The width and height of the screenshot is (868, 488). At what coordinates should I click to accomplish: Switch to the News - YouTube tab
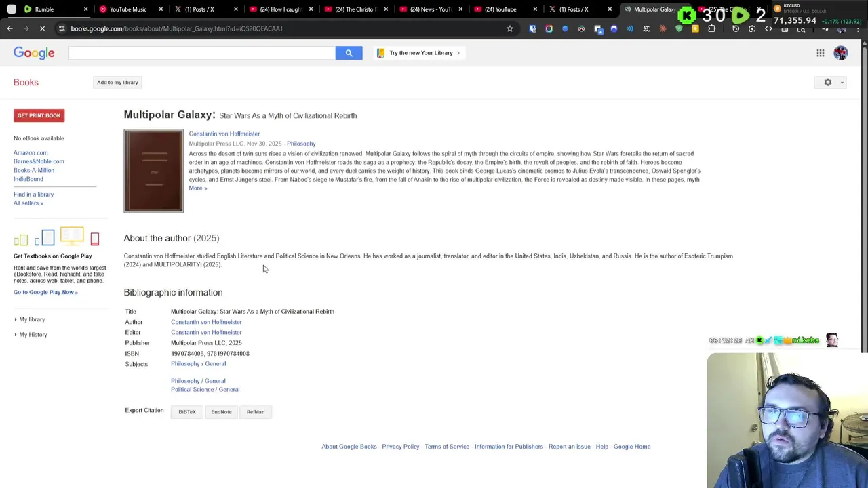430,9
